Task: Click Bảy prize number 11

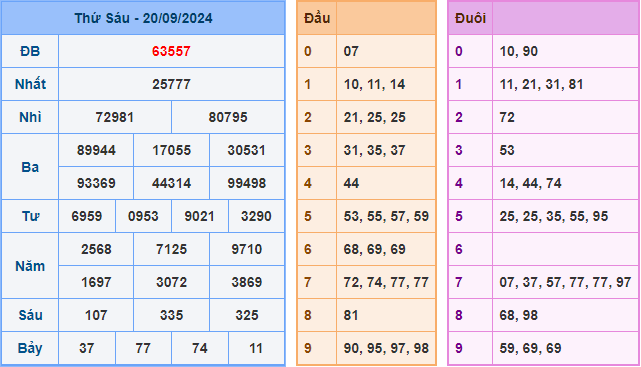Action: click(256, 348)
